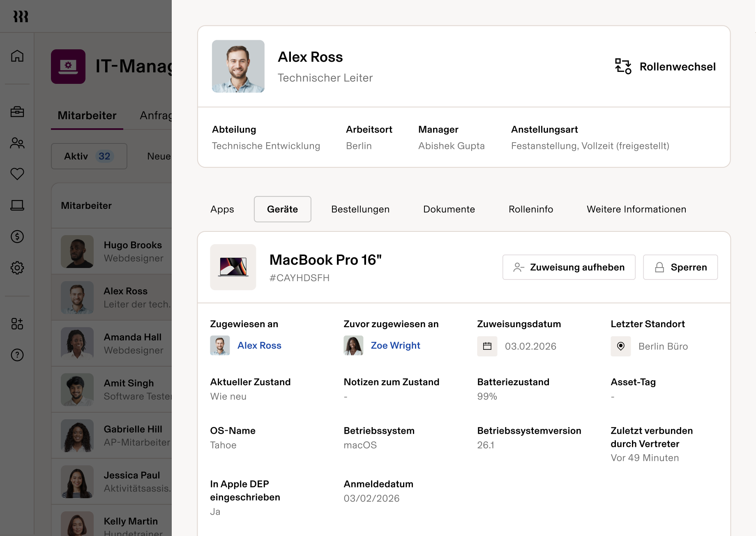Screen dimensions: 756x536
Task: Open the Dokumente tab
Action: [449, 209]
